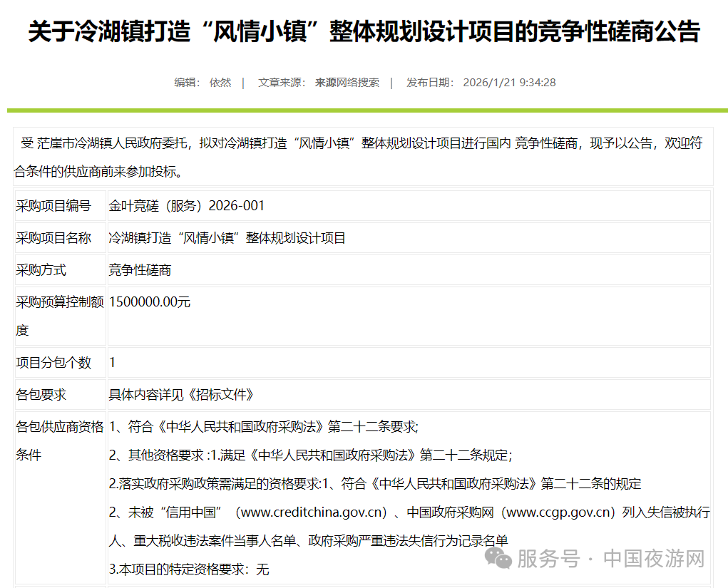The width and height of the screenshot is (728, 588).
Task: Click the article source 来源网络搜索
Action: 347,83
